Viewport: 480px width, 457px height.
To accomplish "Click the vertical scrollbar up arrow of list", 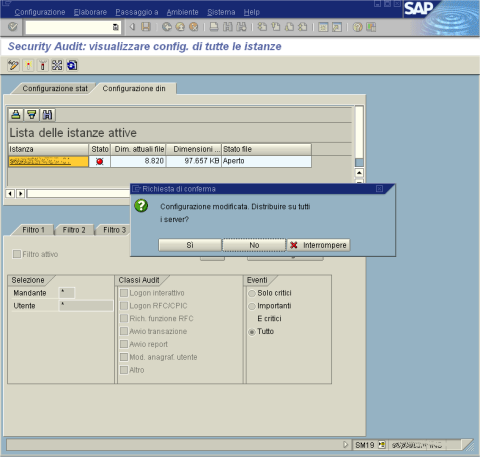I will pos(359,173).
